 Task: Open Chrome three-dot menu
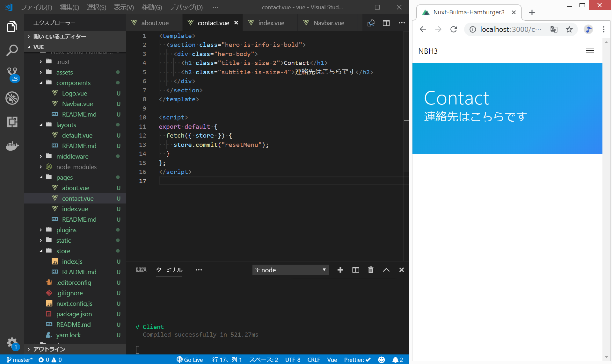(x=604, y=29)
